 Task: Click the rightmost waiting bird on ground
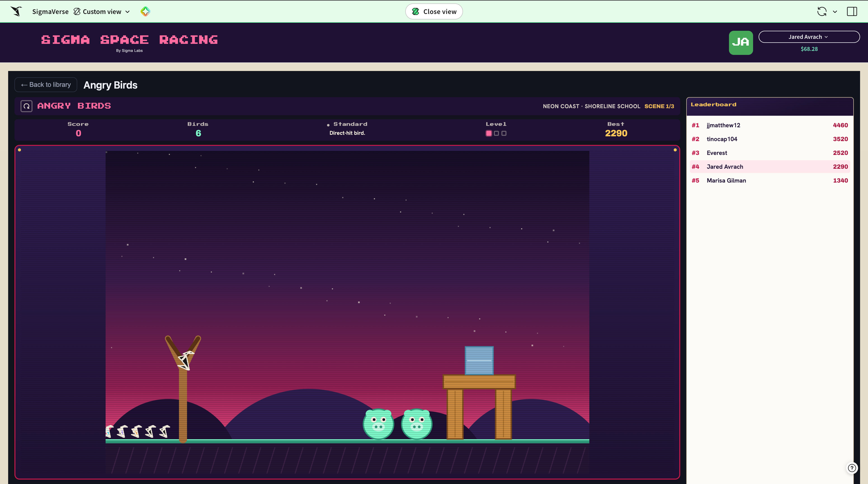click(x=164, y=432)
